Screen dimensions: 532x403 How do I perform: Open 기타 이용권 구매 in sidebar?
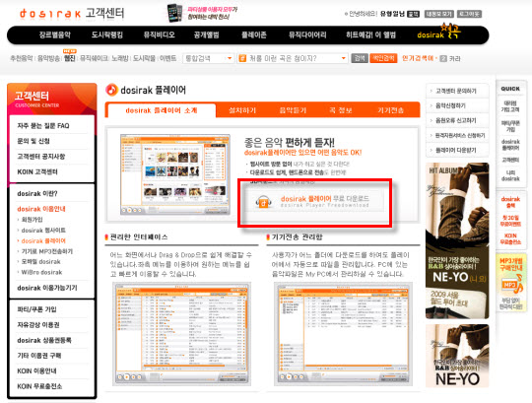39,356
